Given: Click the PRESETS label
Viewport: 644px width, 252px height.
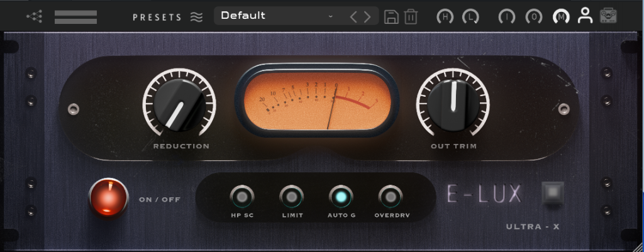Looking at the screenshot, I should 157,17.
